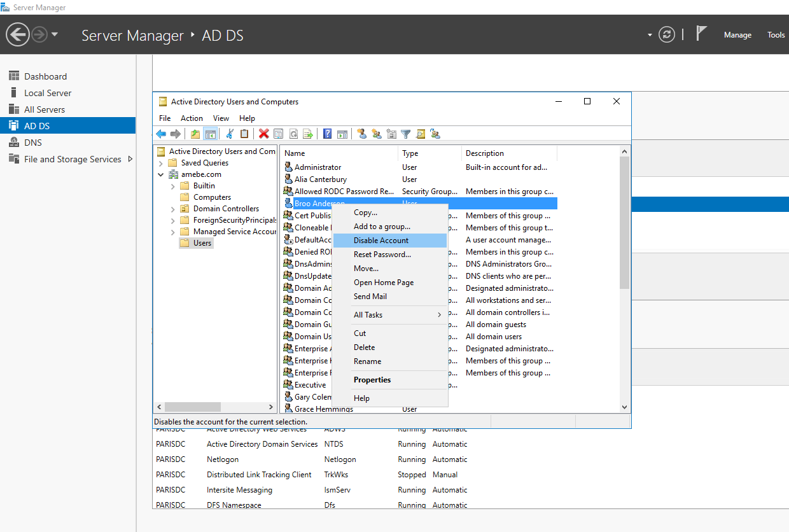Click Server Manager refresh icon

tap(666, 34)
